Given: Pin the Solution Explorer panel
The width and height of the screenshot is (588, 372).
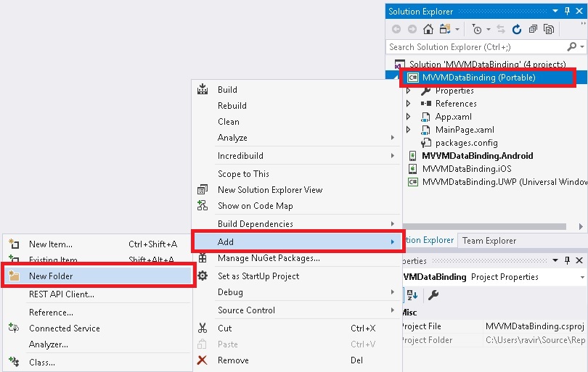Looking at the screenshot, I should [x=568, y=11].
